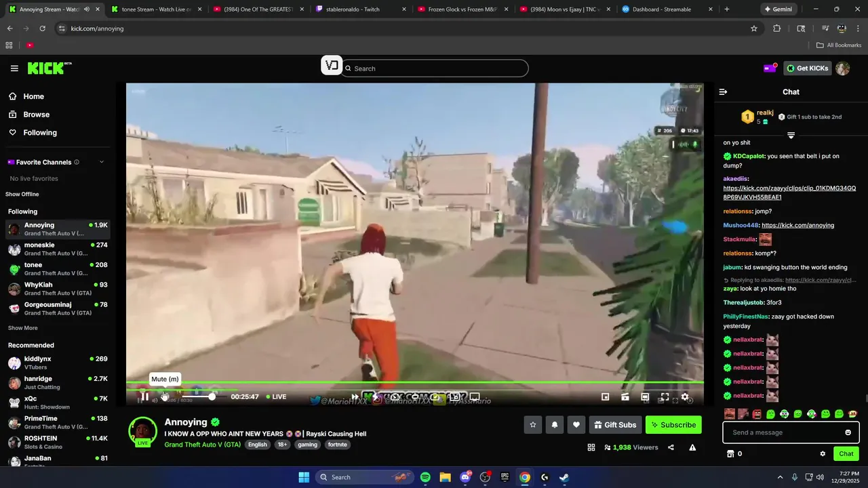Enter fullscreen mode in the player
Image resolution: width=868 pixels, height=488 pixels.
(x=665, y=397)
